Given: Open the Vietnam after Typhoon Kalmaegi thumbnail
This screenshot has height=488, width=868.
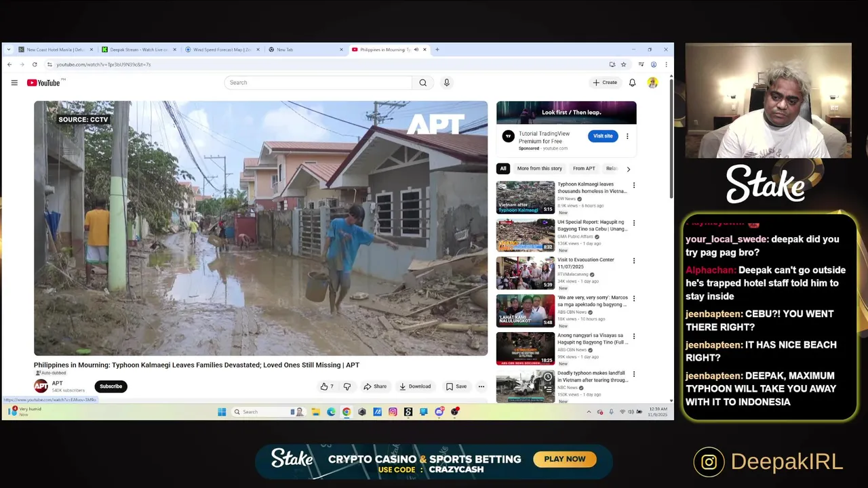Looking at the screenshot, I should coord(526,197).
